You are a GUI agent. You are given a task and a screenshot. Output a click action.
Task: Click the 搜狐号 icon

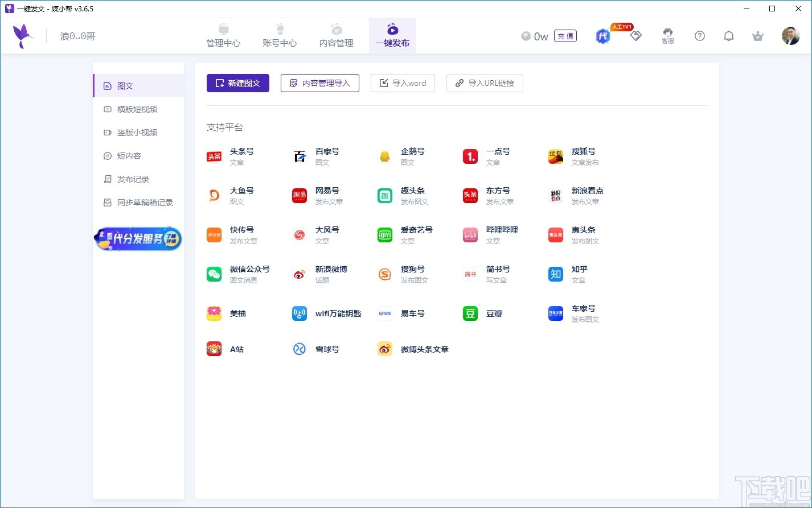pyautogui.click(x=556, y=156)
